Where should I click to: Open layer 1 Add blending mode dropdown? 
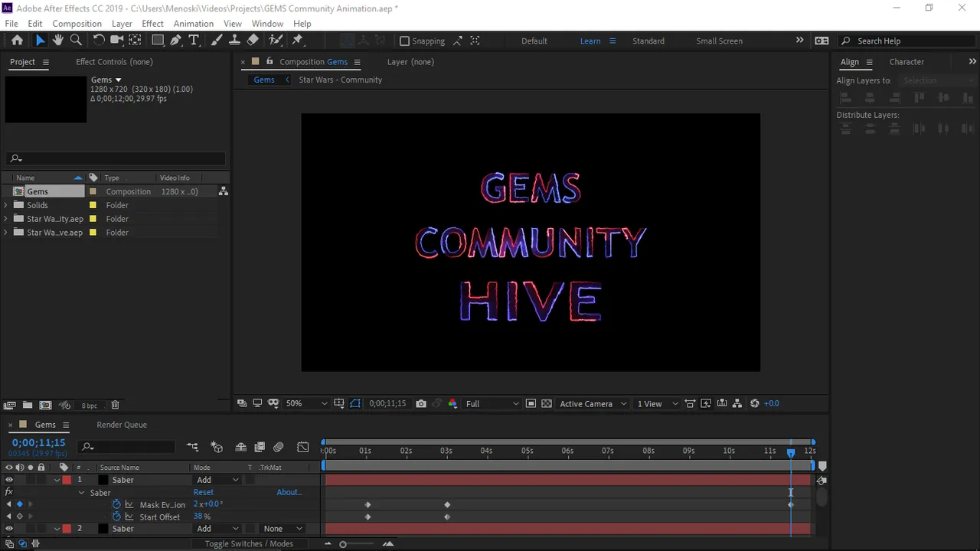coord(217,480)
